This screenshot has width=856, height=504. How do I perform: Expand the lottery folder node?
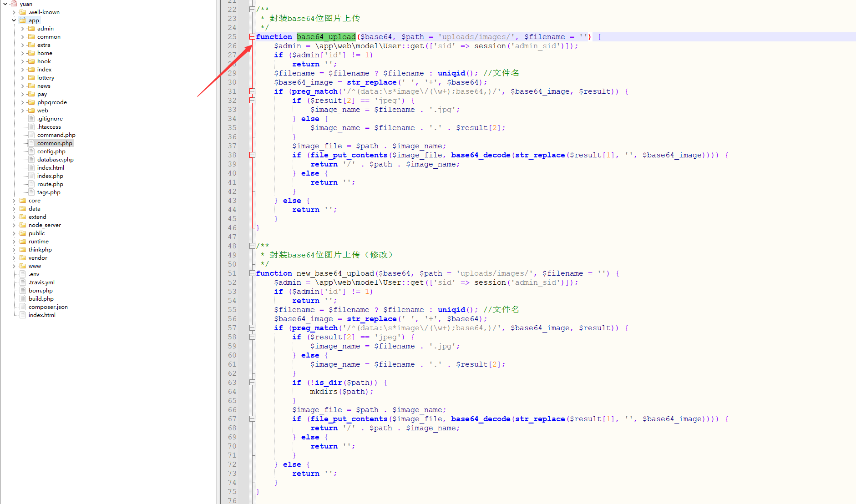(x=23, y=78)
